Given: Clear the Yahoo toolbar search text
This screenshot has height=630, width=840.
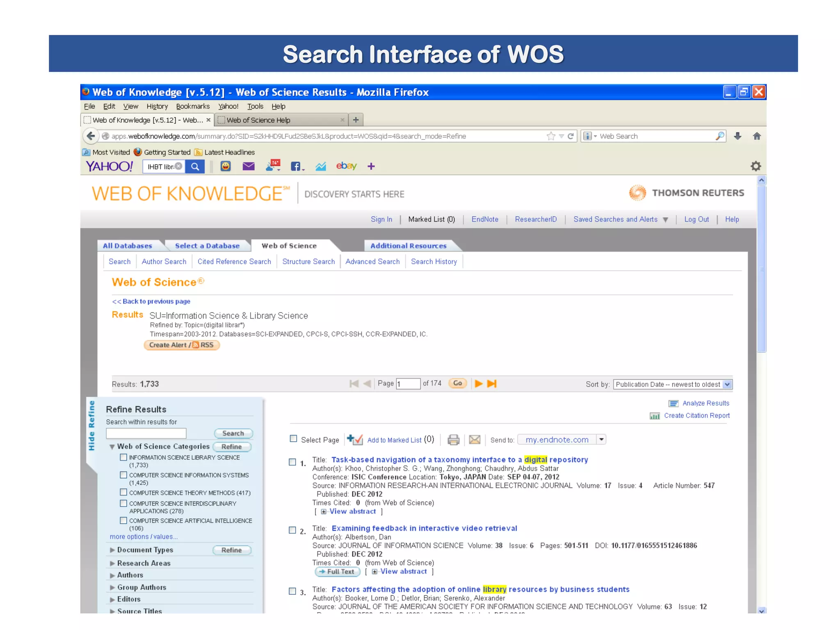Looking at the screenshot, I should coord(178,166).
